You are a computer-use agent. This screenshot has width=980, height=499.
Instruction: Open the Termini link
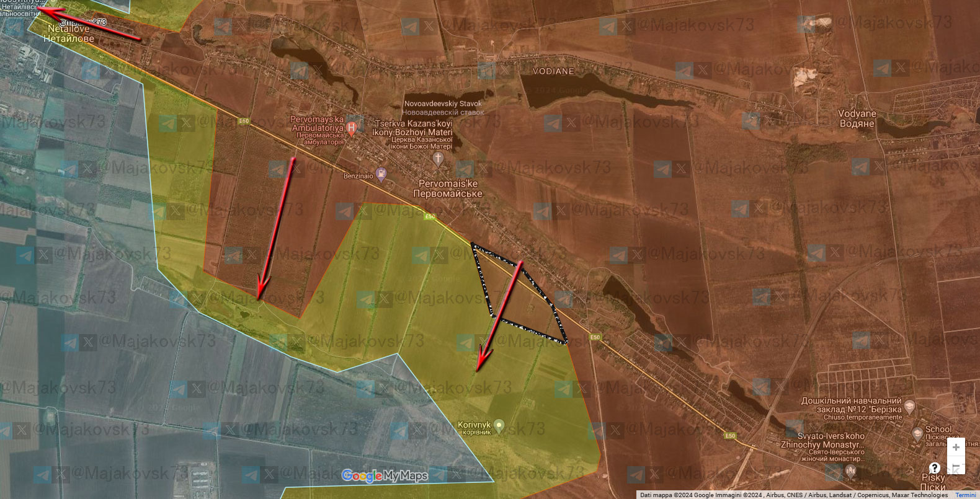pyautogui.click(x=965, y=495)
